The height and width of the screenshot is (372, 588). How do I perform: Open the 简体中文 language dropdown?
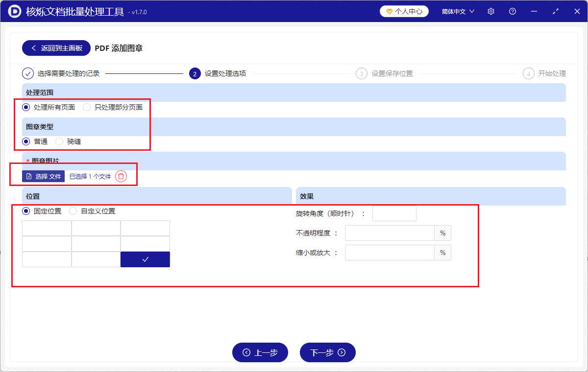457,11
